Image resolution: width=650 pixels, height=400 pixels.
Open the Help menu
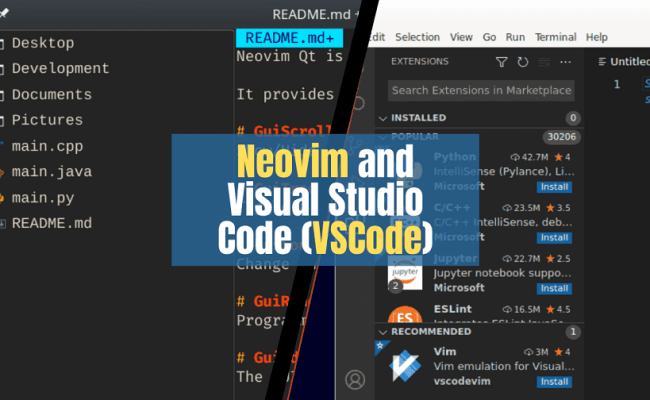(597, 37)
